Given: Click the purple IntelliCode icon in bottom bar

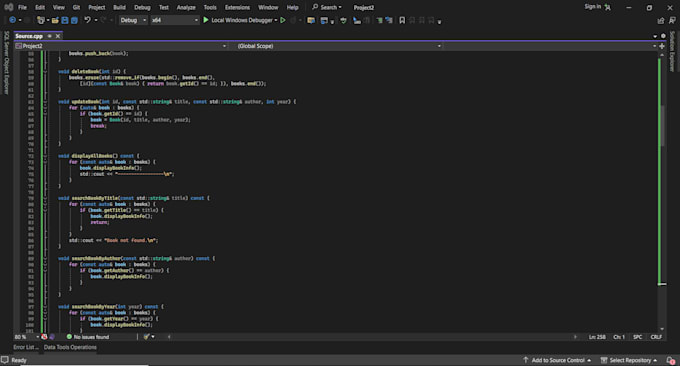Looking at the screenshot, I should click(52, 337).
